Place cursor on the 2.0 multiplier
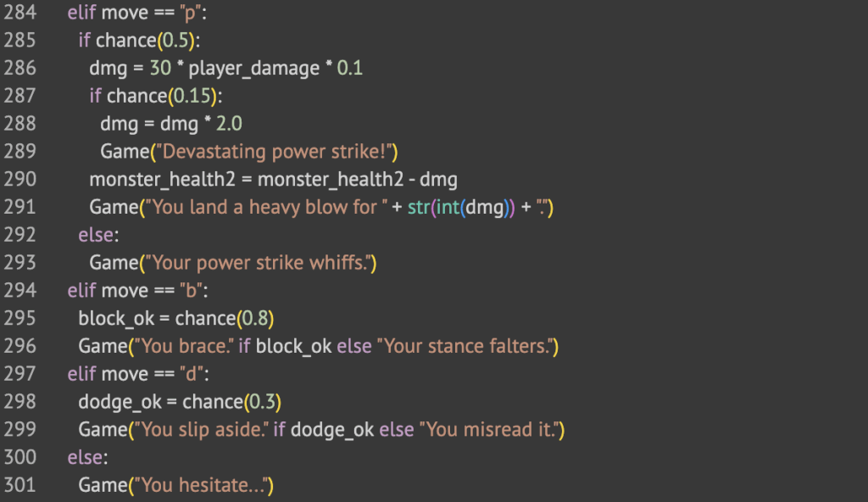Viewport: 868px width, 502px height. point(229,125)
